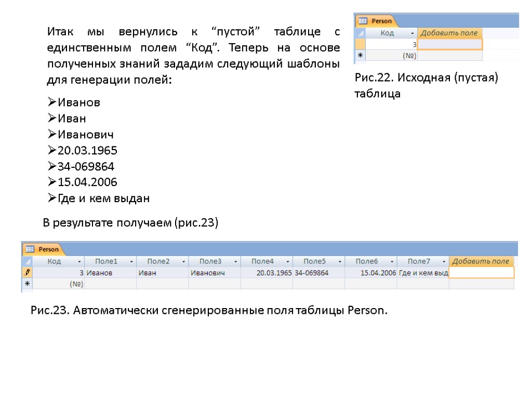This screenshot has height=399, width=532.
Task: Open the Поле5 column dropdown arrow
Action: click(x=340, y=262)
